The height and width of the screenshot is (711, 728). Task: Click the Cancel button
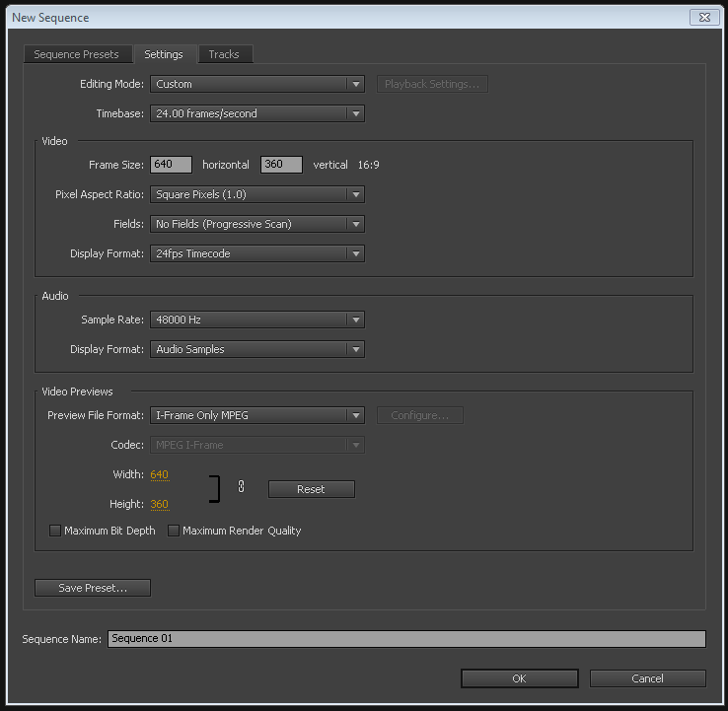pyautogui.click(x=648, y=678)
